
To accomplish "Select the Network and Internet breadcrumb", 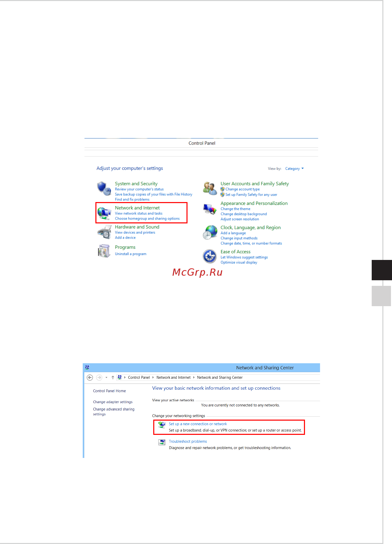I will (174, 377).
